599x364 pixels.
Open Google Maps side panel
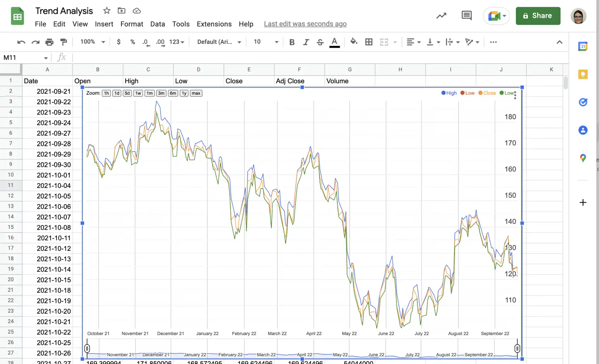point(583,158)
